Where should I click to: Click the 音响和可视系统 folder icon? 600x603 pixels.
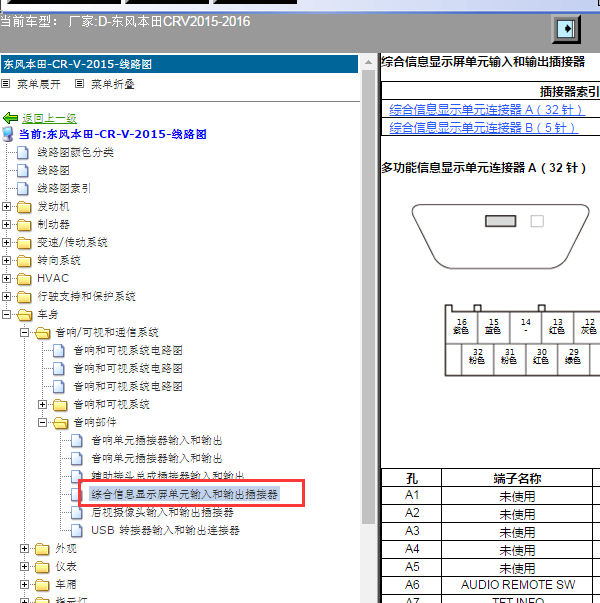pyautogui.click(x=60, y=405)
